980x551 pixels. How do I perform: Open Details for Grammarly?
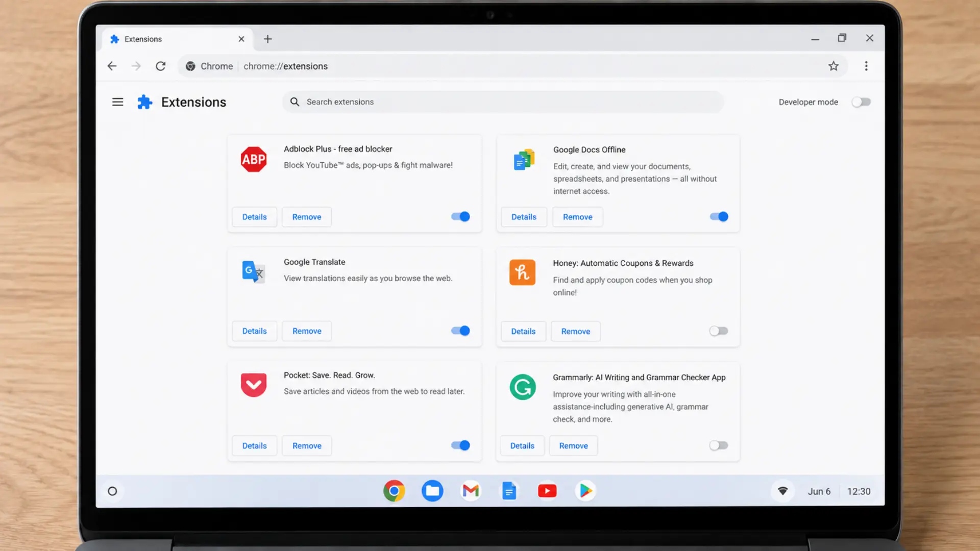pos(522,446)
